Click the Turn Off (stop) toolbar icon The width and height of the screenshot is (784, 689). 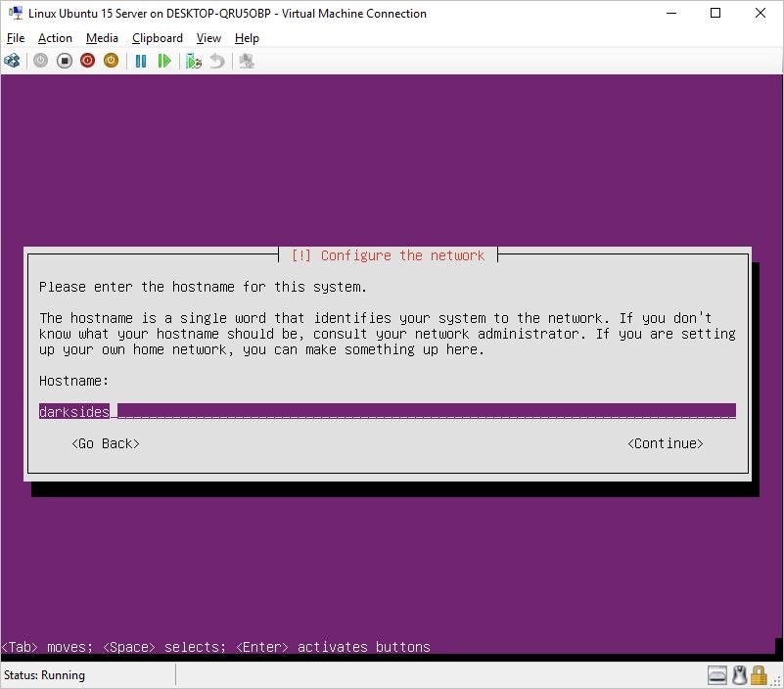[65, 61]
